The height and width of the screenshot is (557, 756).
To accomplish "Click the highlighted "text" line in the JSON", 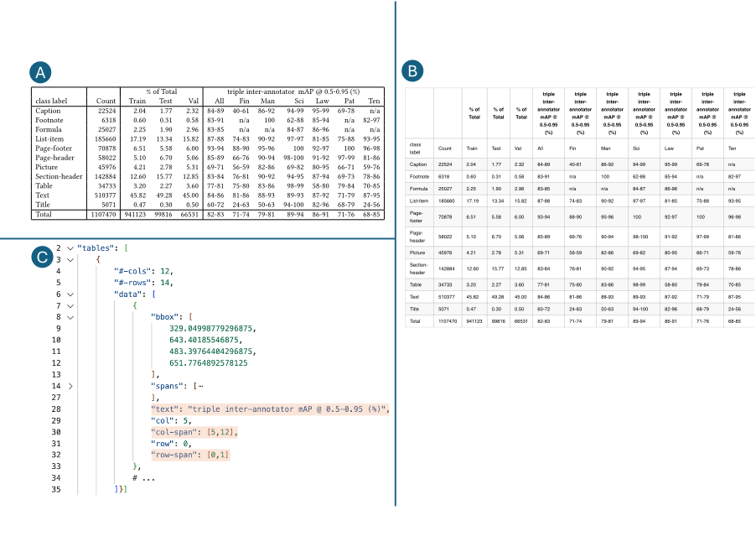I will point(270,409).
